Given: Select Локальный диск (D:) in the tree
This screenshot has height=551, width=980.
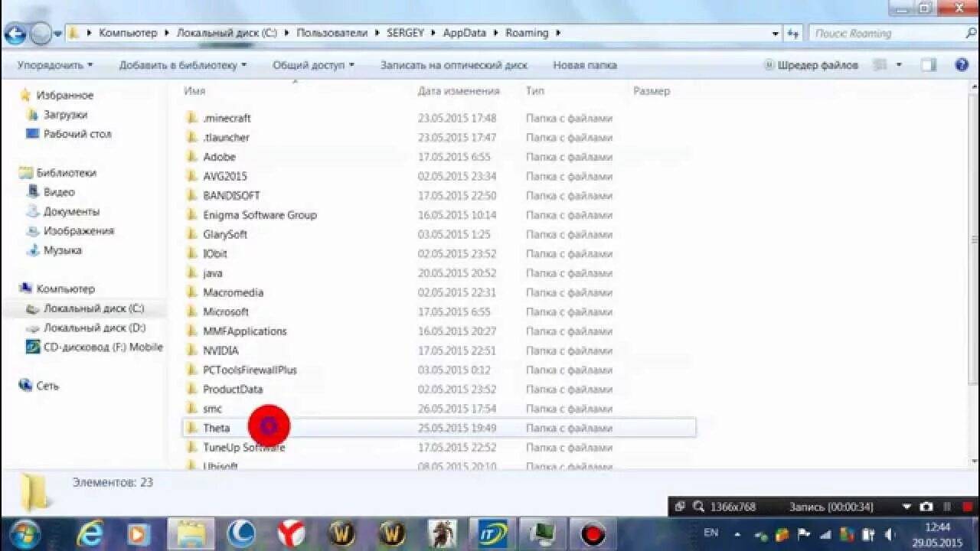Looking at the screenshot, I should click(85, 328).
